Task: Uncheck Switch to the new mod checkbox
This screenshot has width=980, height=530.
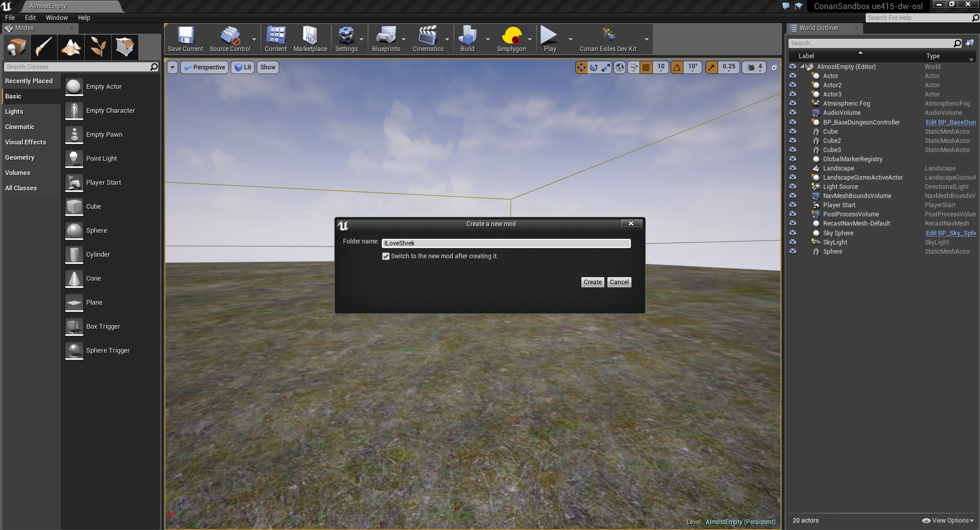Action: 386,256
